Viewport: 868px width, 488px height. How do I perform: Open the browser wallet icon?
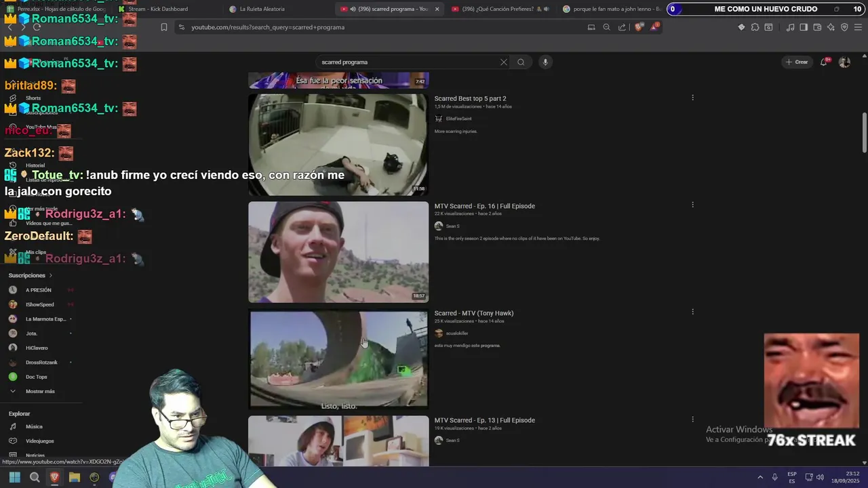pyautogui.click(x=817, y=27)
